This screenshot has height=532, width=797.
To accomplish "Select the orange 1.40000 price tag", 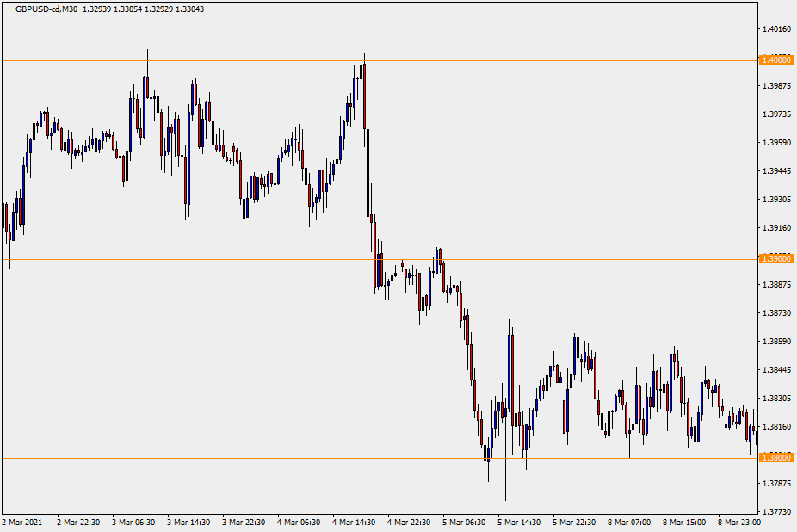I will [775, 59].
